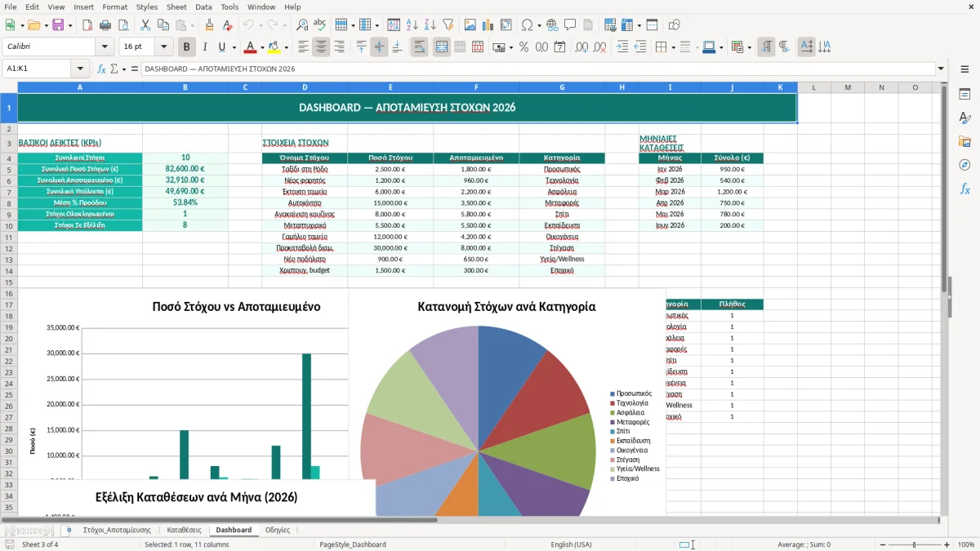Screen dimensions: 980x551
Task: Toggle Align Left
Action: pos(303,47)
